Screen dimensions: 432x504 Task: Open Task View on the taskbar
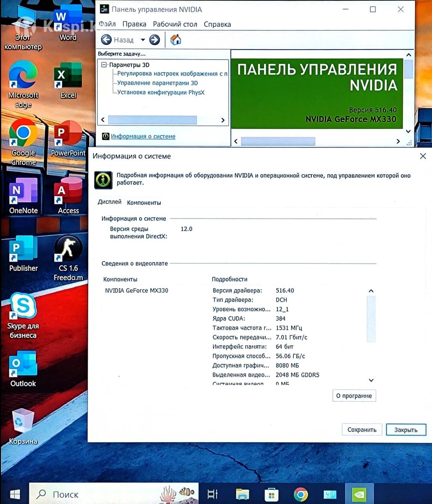(x=213, y=494)
